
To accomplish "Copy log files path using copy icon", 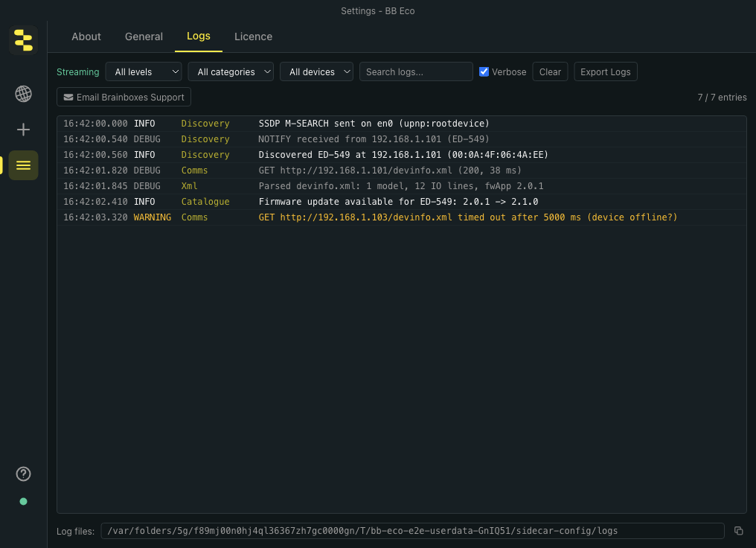I will coord(738,531).
